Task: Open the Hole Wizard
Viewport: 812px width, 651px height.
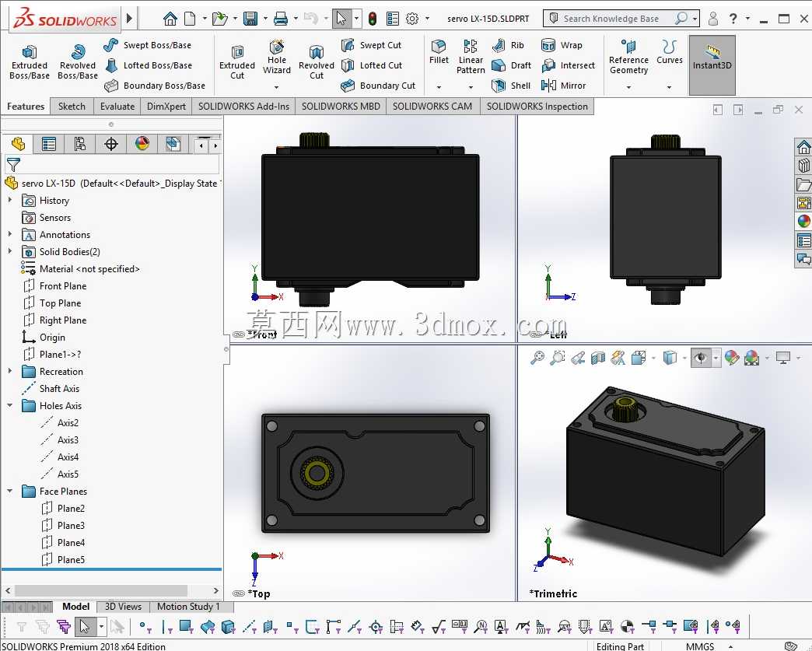Action: point(277,58)
